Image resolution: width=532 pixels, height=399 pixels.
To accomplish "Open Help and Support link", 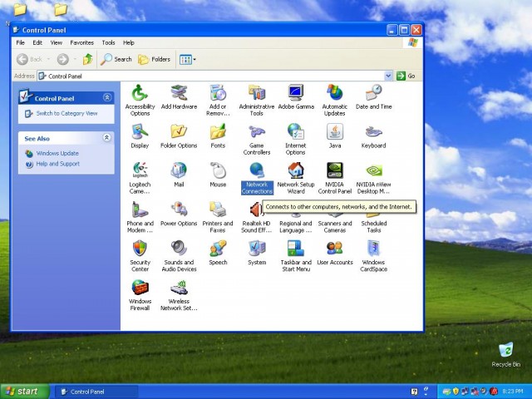I will tap(57, 164).
